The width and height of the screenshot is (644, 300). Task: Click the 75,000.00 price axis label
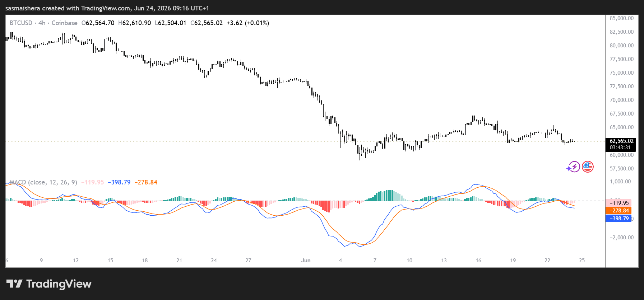[x=622, y=73]
